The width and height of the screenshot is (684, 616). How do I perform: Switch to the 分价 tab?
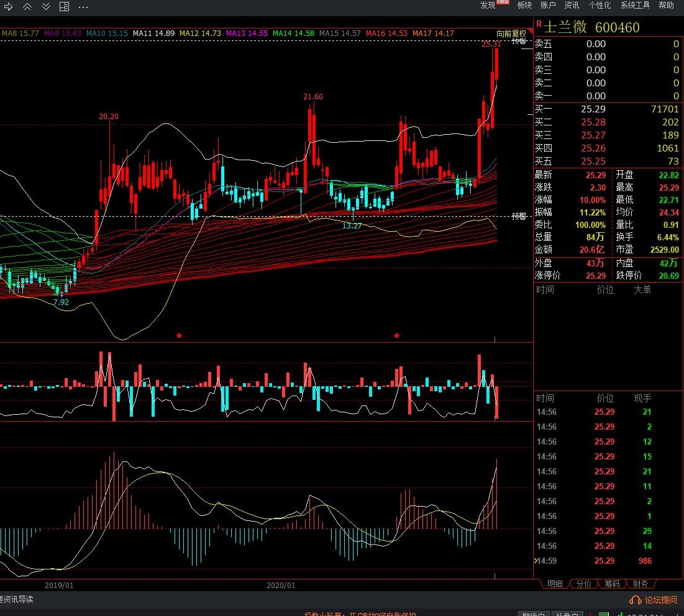tap(584, 584)
